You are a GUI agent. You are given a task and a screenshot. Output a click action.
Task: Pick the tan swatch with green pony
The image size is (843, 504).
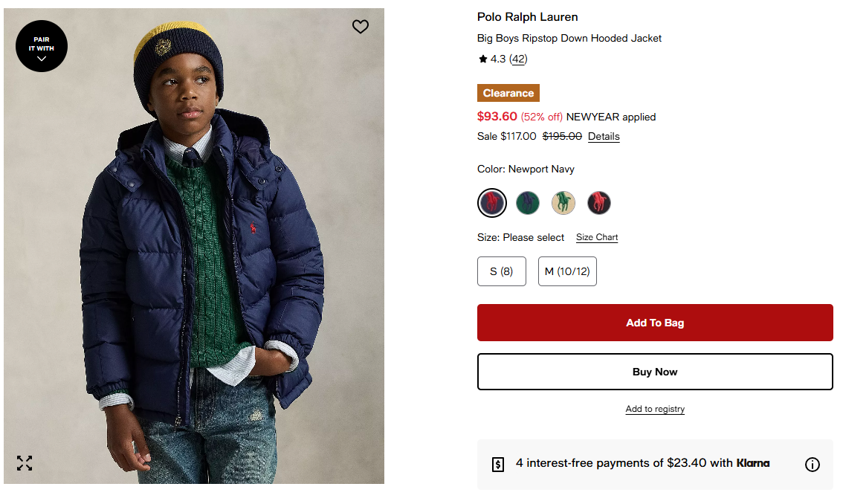pos(563,203)
